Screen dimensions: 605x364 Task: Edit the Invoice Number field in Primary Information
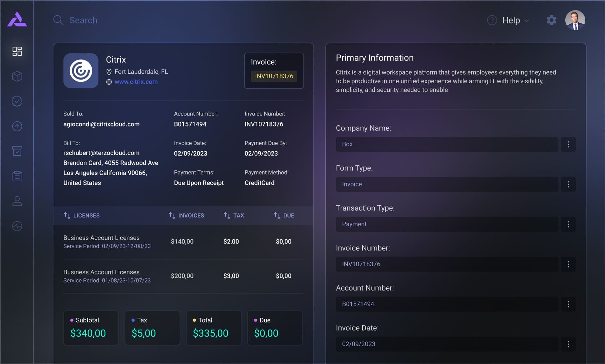[447, 264]
